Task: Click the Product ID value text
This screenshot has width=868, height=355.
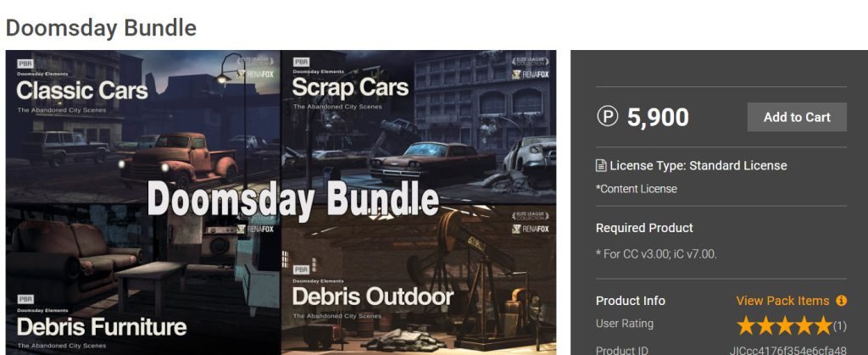Action: click(787, 351)
